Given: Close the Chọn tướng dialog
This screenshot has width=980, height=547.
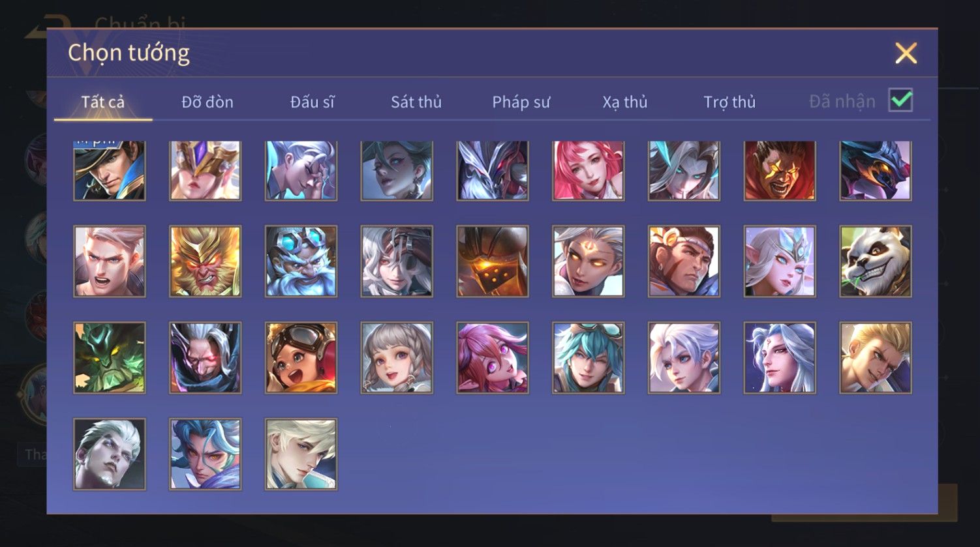Looking at the screenshot, I should (906, 53).
